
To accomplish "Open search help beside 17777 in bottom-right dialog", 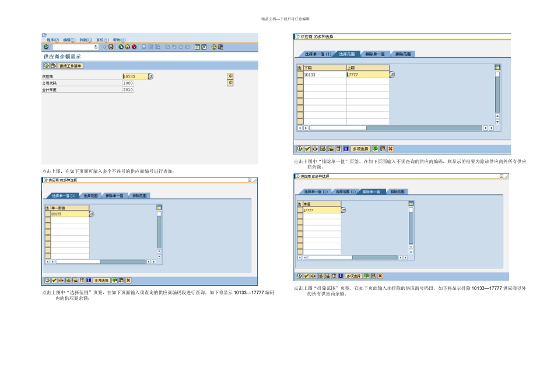I will tap(343, 210).
